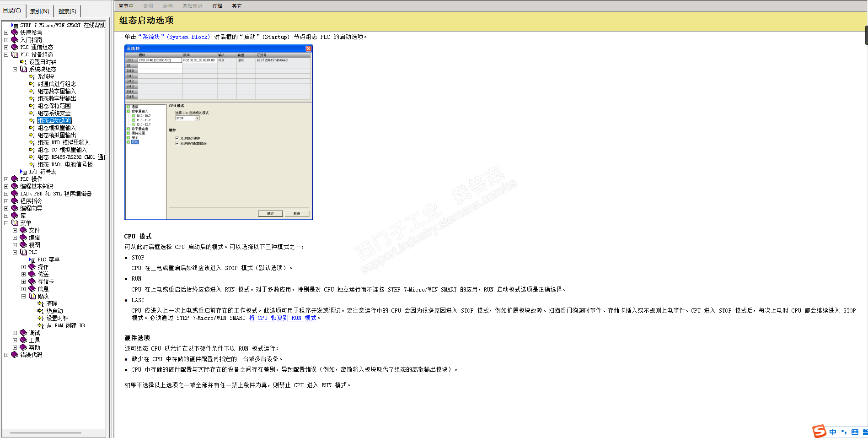Expand the 传送 node
Image resolution: width=868 pixels, height=438 pixels.
click(23, 274)
